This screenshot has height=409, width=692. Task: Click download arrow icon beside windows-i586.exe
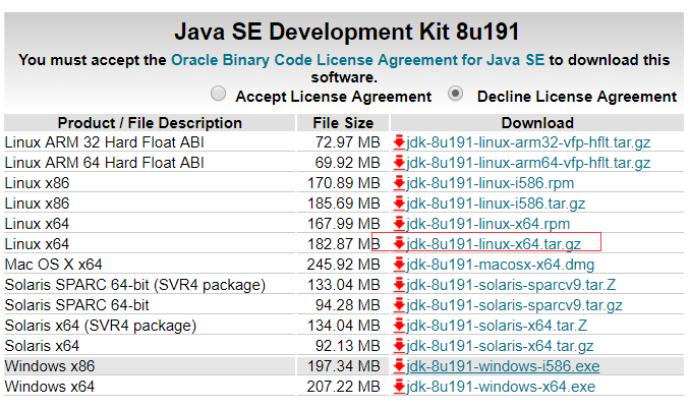[399, 366]
